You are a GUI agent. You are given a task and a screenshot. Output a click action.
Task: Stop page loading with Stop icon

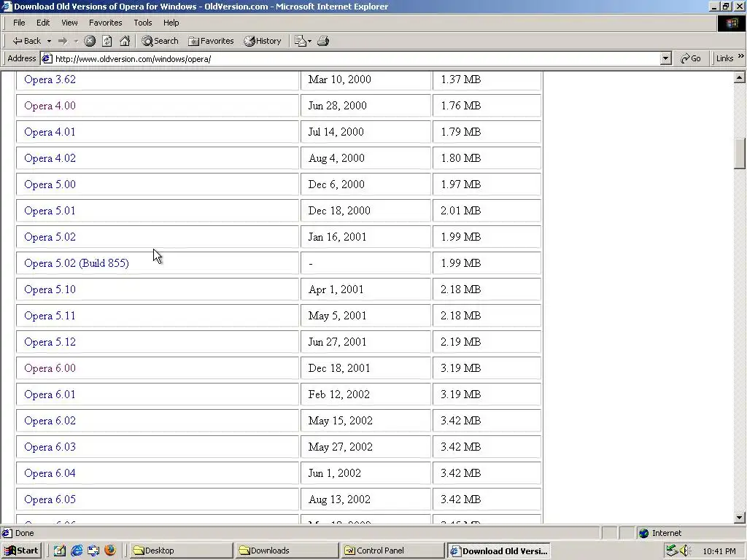[x=90, y=41]
